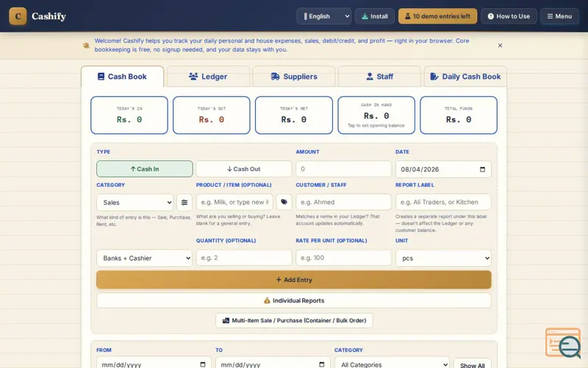Click the Total Funds summary card

pyautogui.click(x=459, y=116)
